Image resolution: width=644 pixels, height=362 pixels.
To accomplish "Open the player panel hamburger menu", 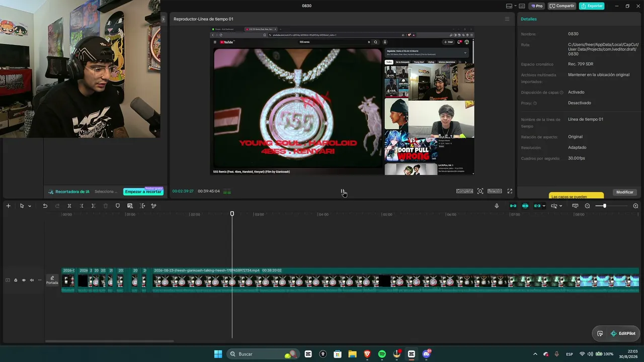I will (x=507, y=19).
